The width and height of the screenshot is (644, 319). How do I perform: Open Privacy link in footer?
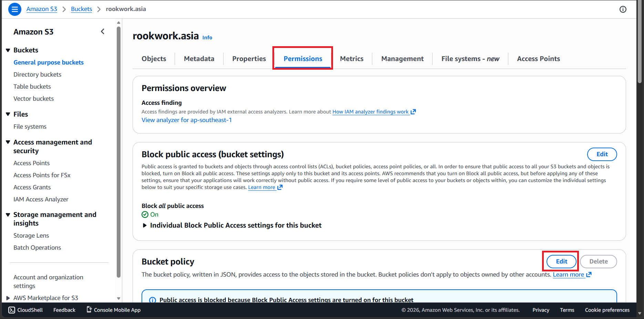coord(541,310)
